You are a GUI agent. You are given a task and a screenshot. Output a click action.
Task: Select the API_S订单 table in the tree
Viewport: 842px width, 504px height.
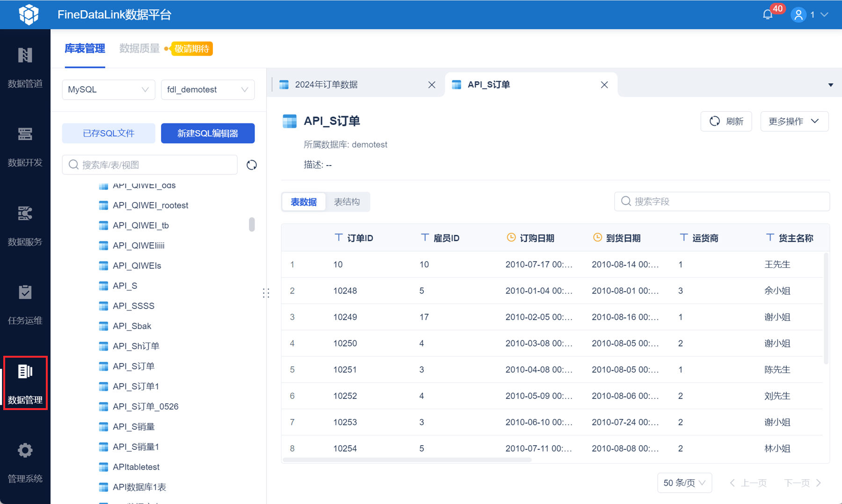(x=134, y=366)
